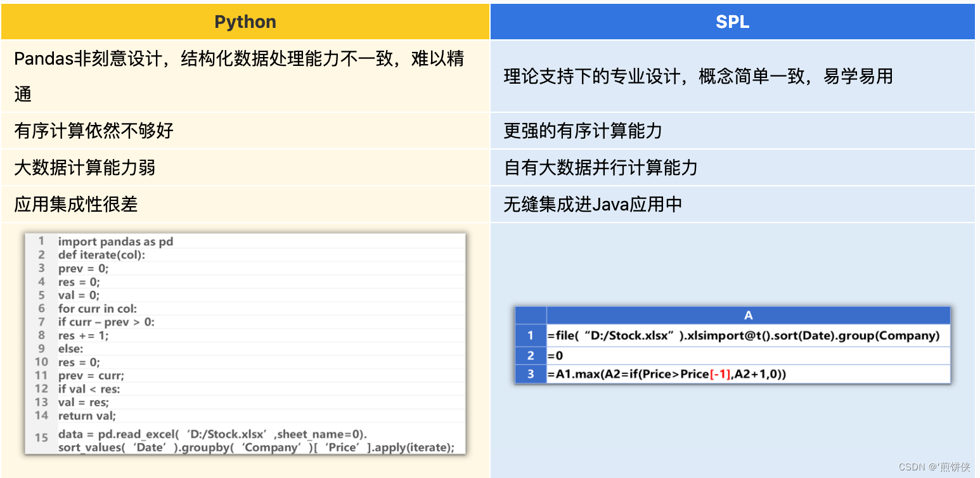This screenshot has height=478, width=980.
Task: Click the column A header in SPL grid
Action: click(748, 315)
